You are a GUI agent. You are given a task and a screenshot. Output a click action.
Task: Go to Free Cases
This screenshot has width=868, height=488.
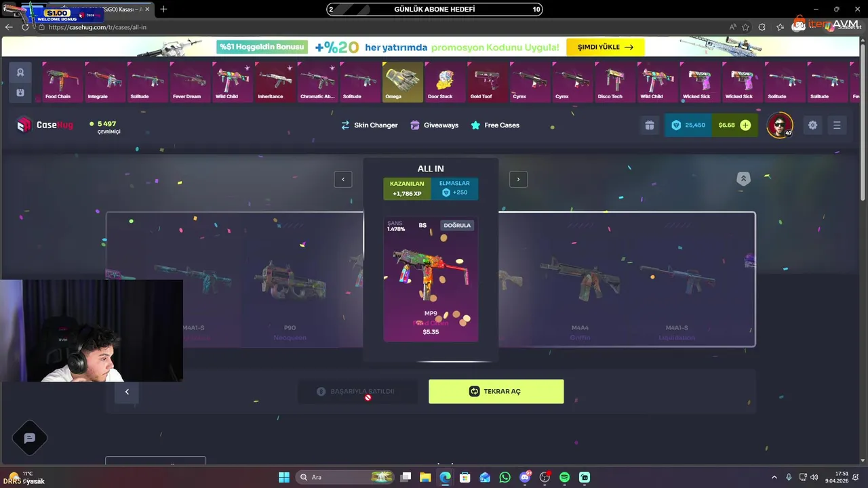495,125
